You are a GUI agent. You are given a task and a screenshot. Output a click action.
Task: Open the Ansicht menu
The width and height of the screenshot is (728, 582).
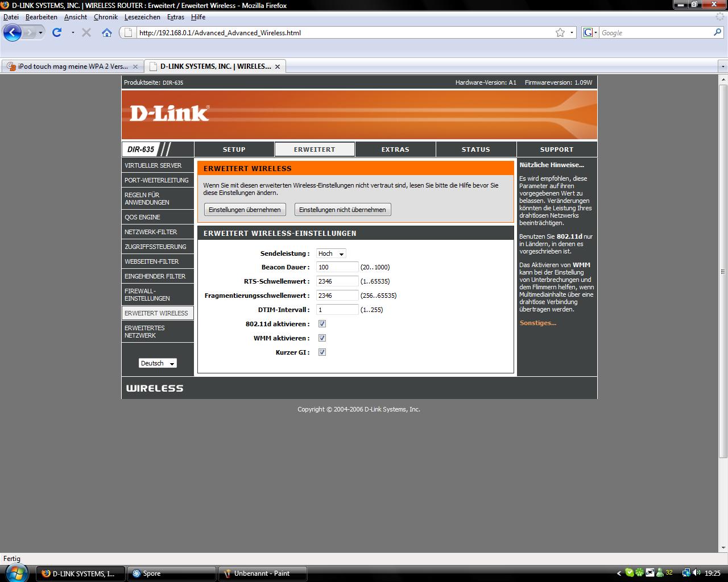coord(75,17)
